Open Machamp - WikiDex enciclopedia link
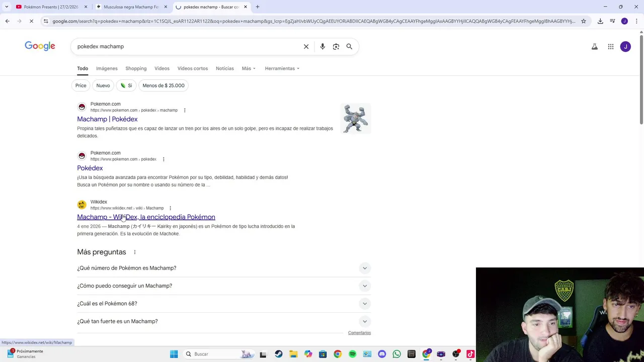Image resolution: width=644 pixels, height=362 pixels. pyautogui.click(x=146, y=217)
